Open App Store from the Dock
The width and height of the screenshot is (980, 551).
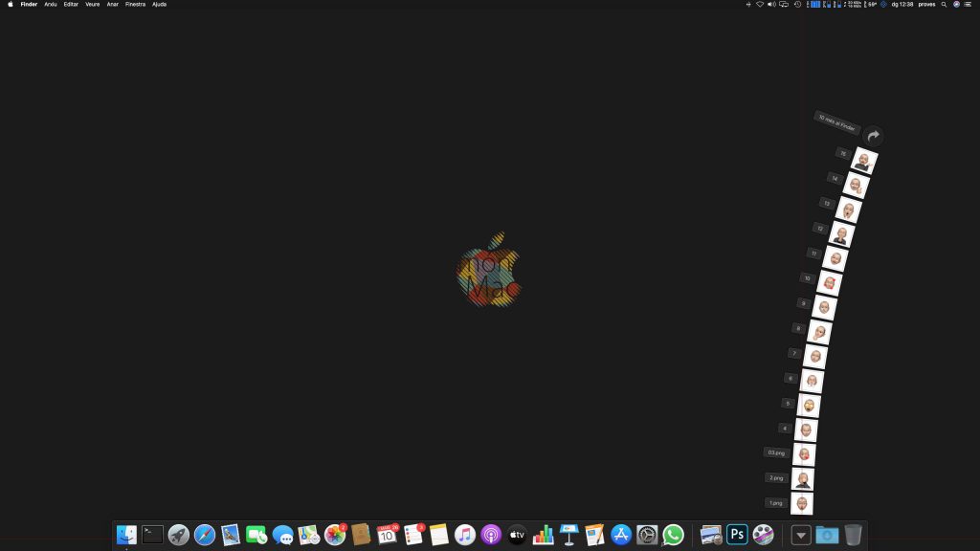coord(621,535)
